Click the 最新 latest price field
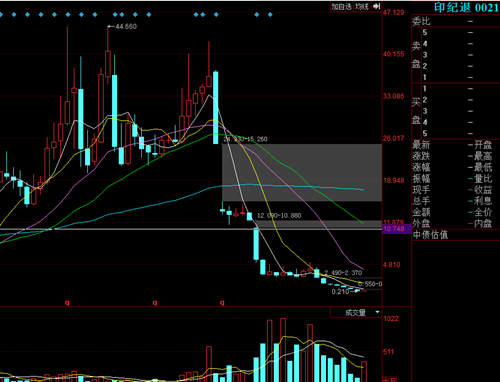The image size is (500, 382). [x=442, y=145]
